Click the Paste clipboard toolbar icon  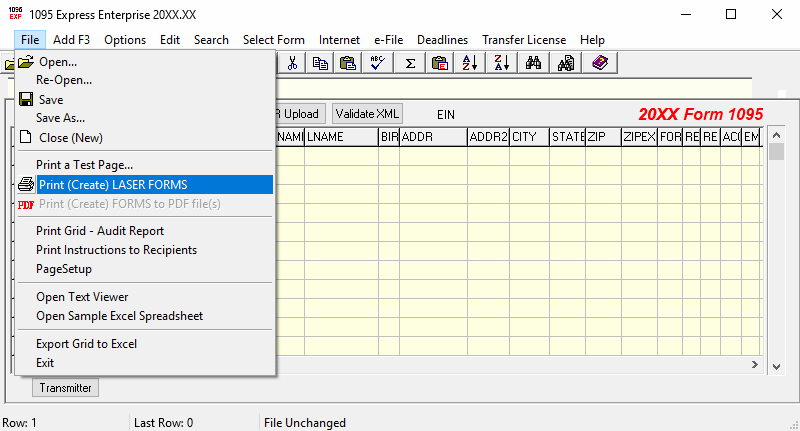pyautogui.click(x=348, y=63)
